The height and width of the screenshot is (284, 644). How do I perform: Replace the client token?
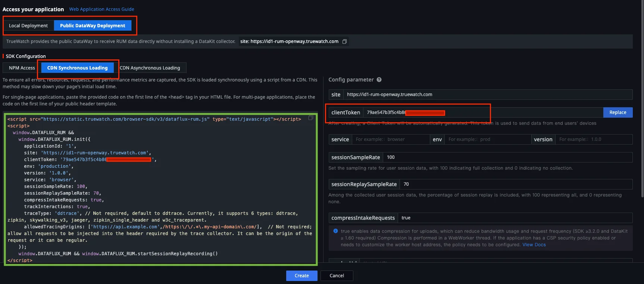tap(618, 112)
